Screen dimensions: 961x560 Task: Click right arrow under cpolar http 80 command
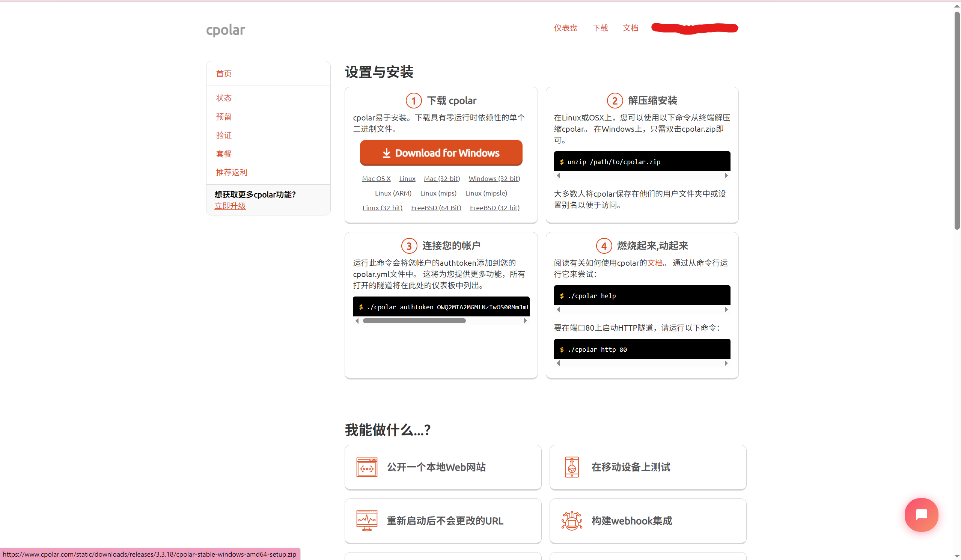[x=726, y=363]
